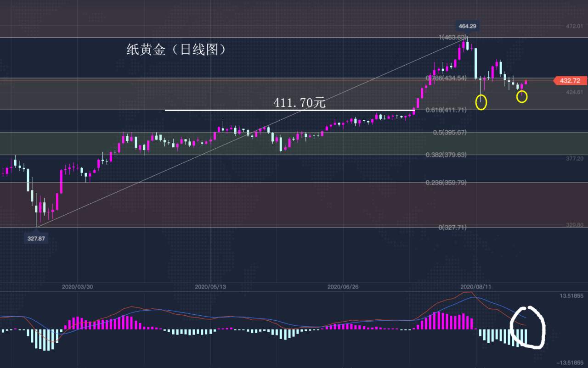Click the chart title 纸黄金（日线图）

[177, 50]
